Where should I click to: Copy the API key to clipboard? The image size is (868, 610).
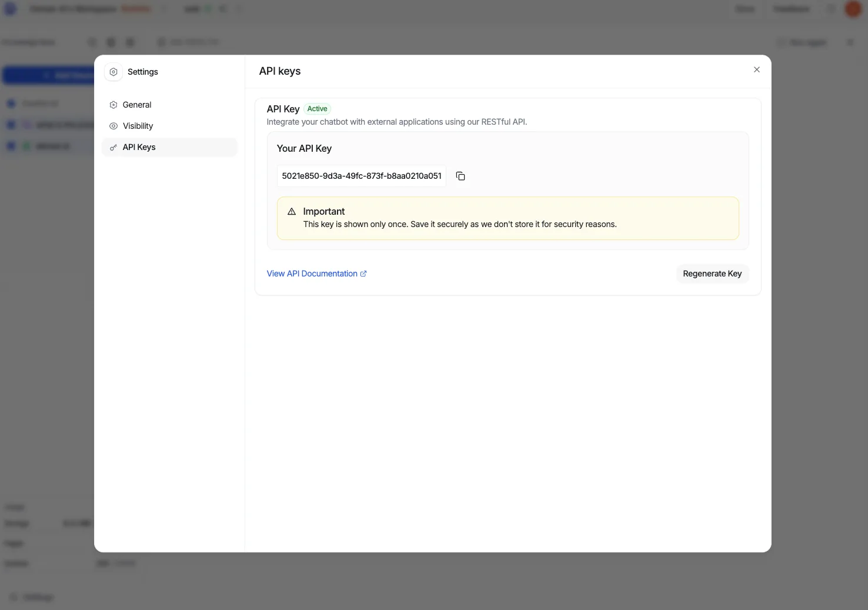point(460,176)
